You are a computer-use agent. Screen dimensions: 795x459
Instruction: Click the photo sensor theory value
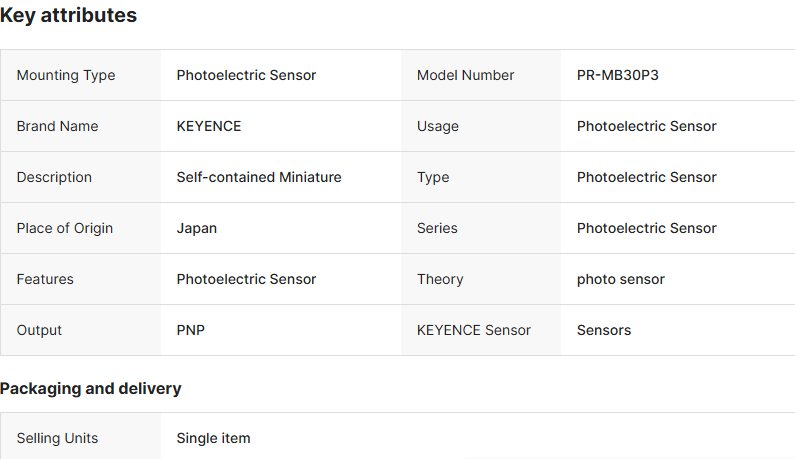[621, 279]
